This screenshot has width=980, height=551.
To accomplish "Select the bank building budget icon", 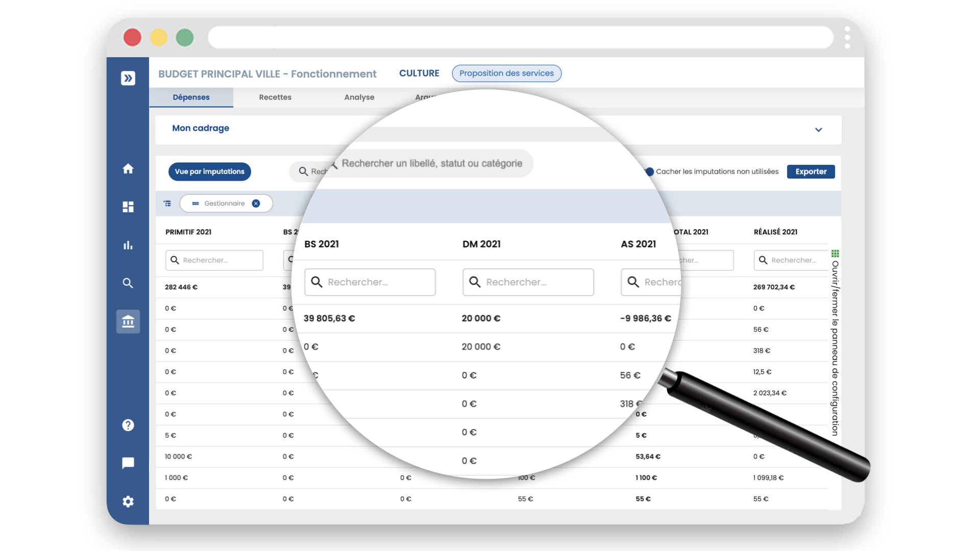I will pos(128,322).
